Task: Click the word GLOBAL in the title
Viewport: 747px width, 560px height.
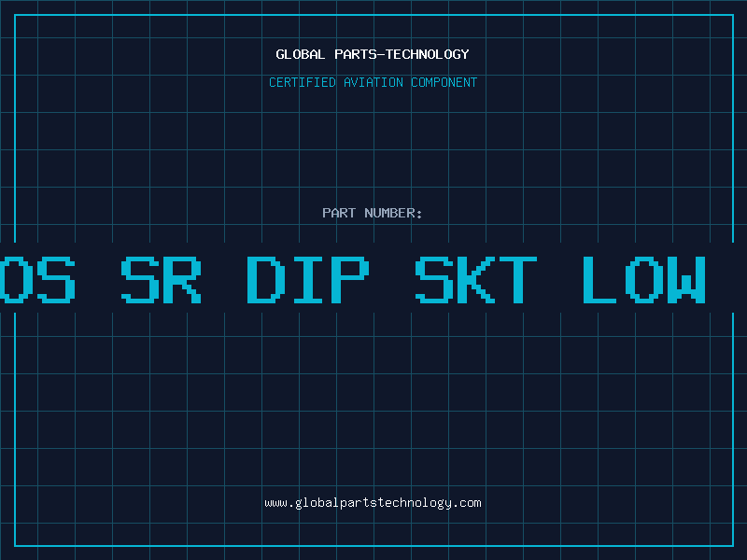Action: tap(300, 54)
